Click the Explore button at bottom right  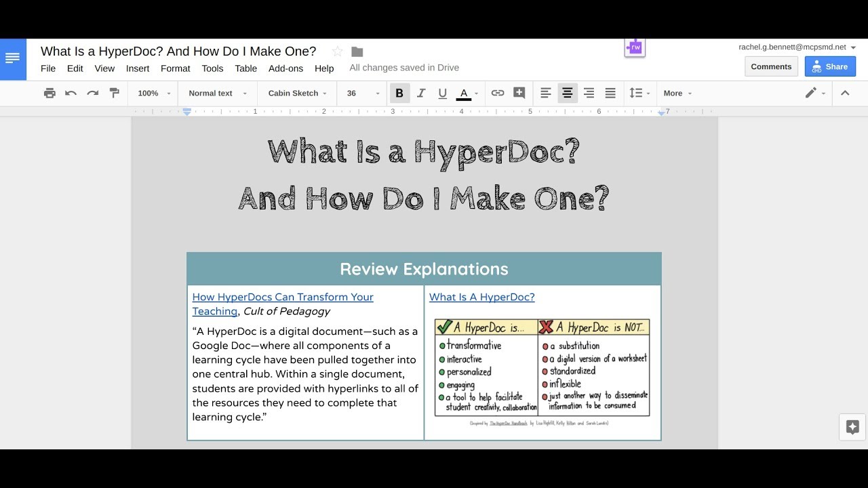point(852,427)
